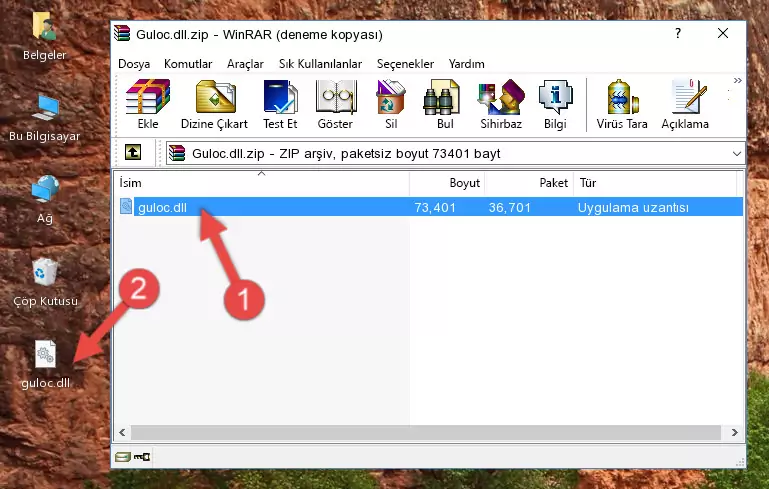Open the Araçlar menu
This screenshot has height=489, width=769.
245,64
